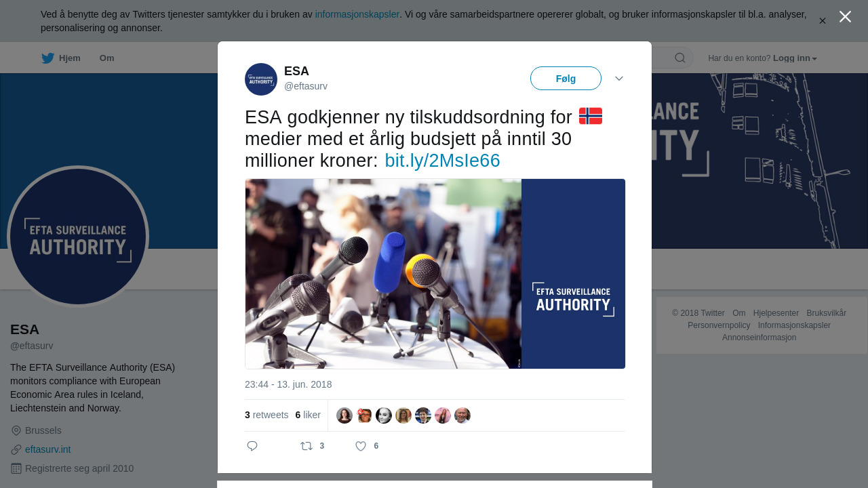Screen dimensions: 868x488
Task: Open ESA avatar in tweet header
Action: [261, 79]
